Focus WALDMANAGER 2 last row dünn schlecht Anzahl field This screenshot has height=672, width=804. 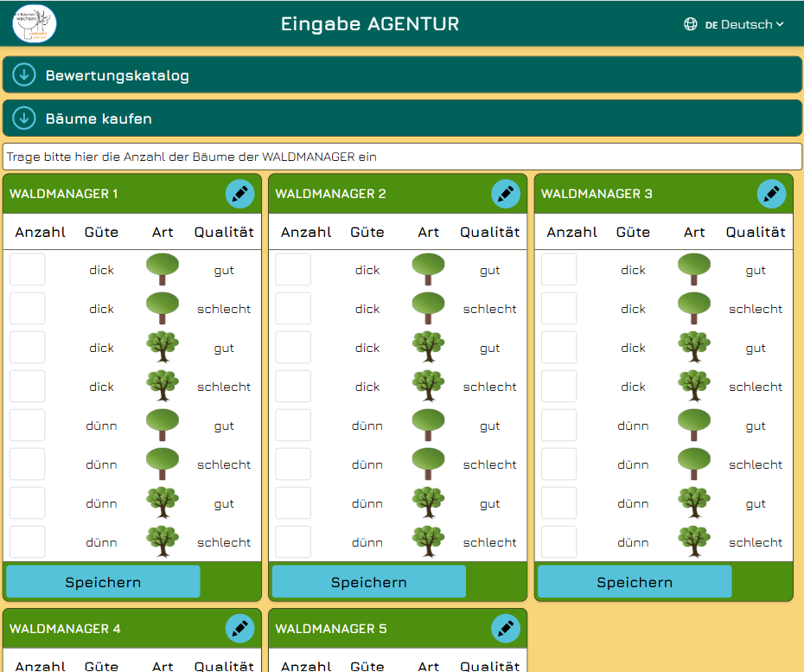click(293, 541)
